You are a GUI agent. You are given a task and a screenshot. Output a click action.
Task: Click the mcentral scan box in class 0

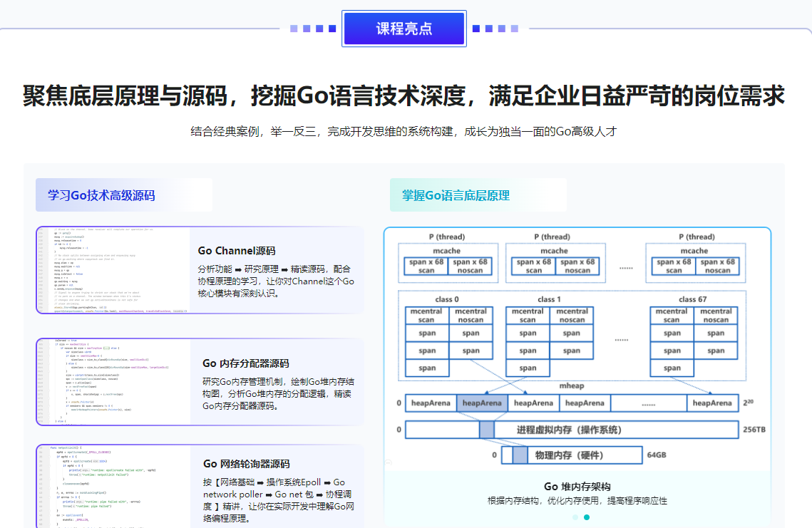click(x=426, y=315)
